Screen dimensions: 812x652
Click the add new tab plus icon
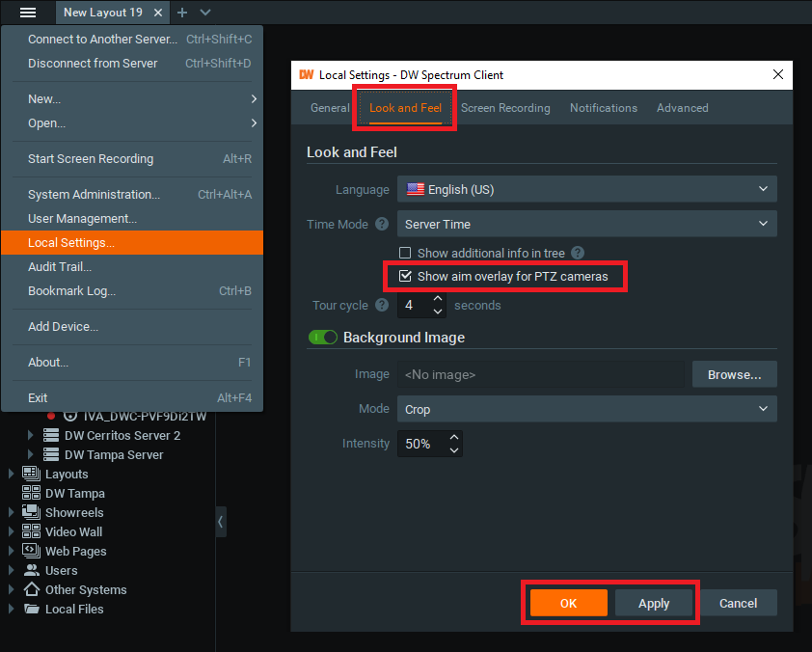182,13
